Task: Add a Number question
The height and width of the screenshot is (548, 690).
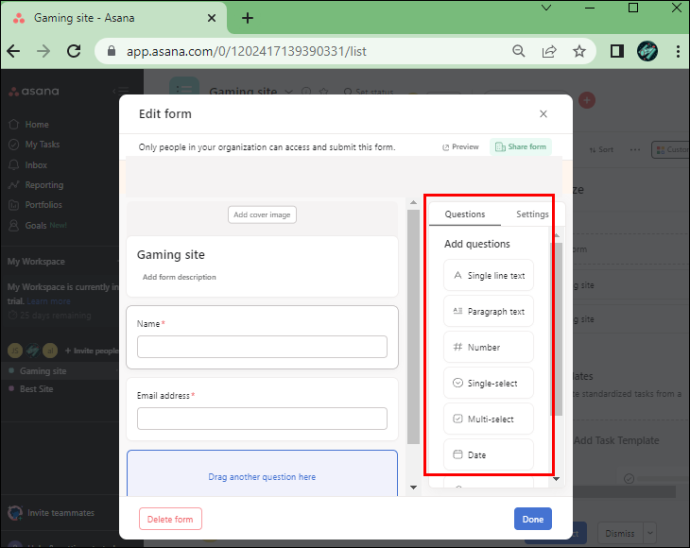Action: coord(488,347)
